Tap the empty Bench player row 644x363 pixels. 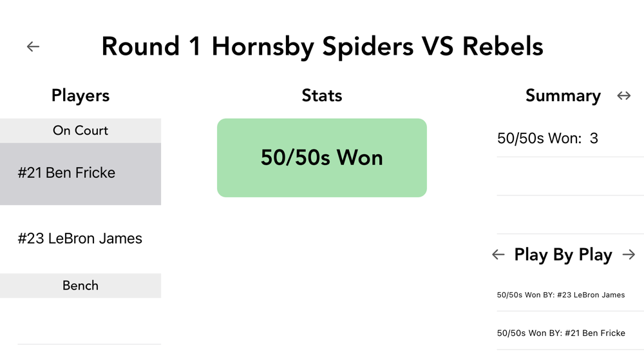pos(89,321)
